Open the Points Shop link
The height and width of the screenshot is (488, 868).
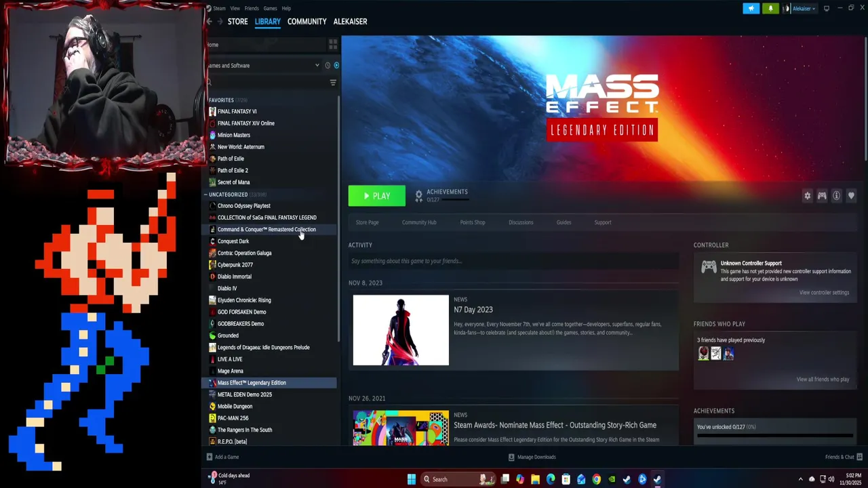pyautogui.click(x=473, y=222)
